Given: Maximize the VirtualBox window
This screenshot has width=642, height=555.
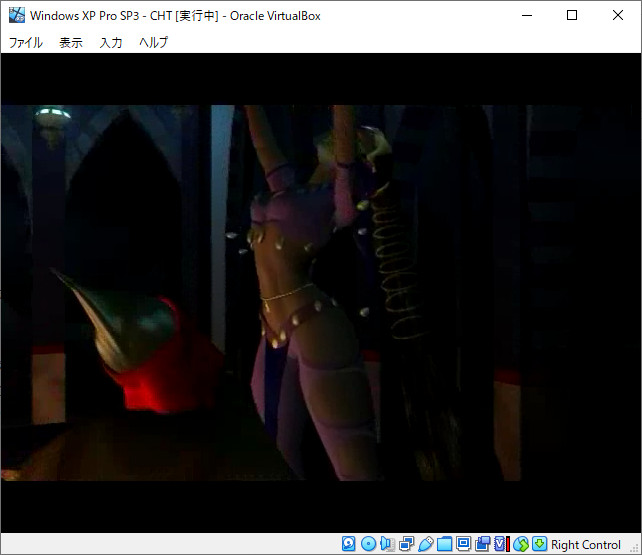Looking at the screenshot, I should click(x=572, y=16).
